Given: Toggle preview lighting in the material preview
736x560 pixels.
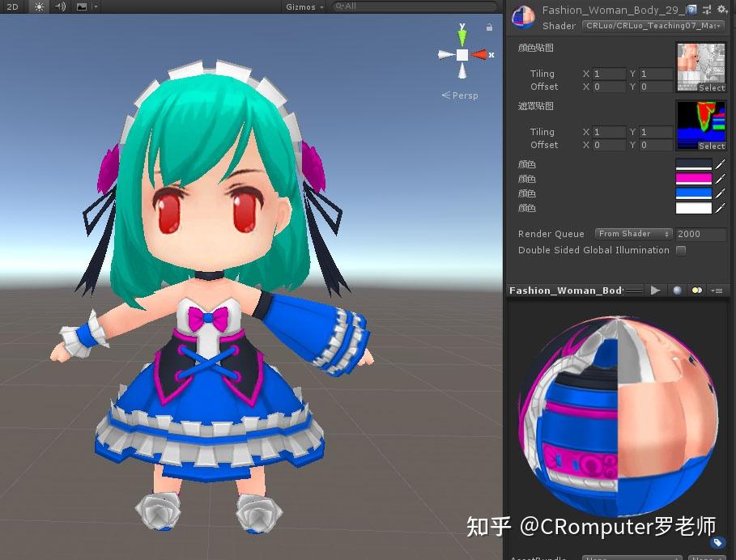Looking at the screenshot, I should pos(697,291).
